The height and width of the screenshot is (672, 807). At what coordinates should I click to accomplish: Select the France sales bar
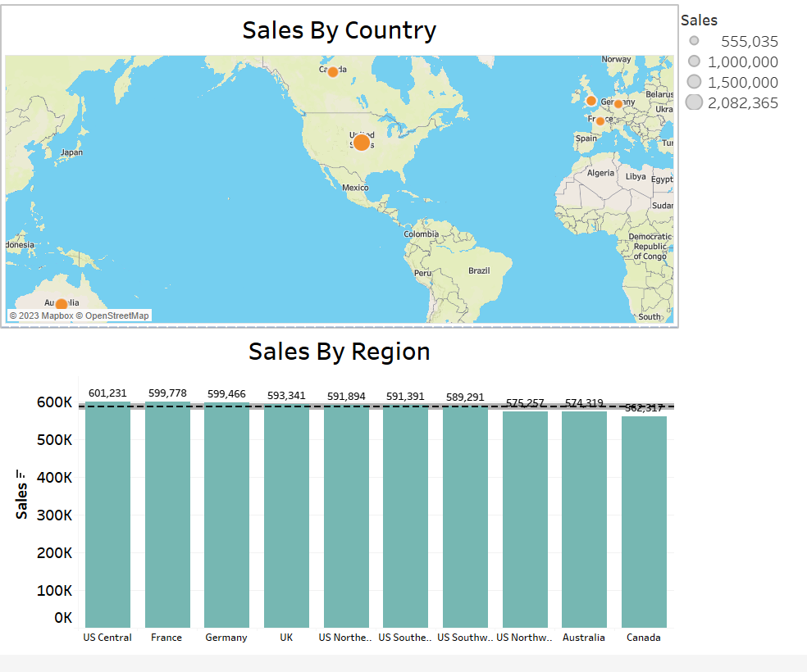(167, 508)
